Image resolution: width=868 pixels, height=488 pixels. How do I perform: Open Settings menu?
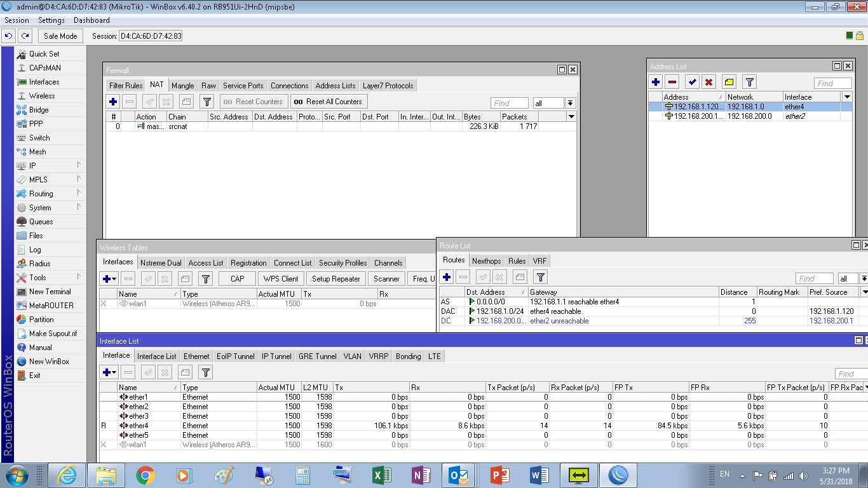51,20
